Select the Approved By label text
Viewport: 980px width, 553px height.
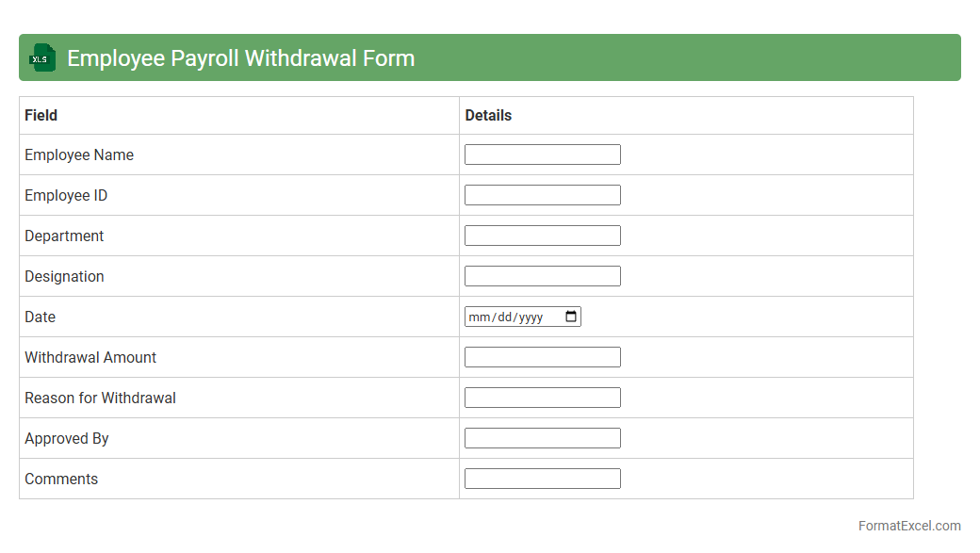pyautogui.click(x=67, y=438)
